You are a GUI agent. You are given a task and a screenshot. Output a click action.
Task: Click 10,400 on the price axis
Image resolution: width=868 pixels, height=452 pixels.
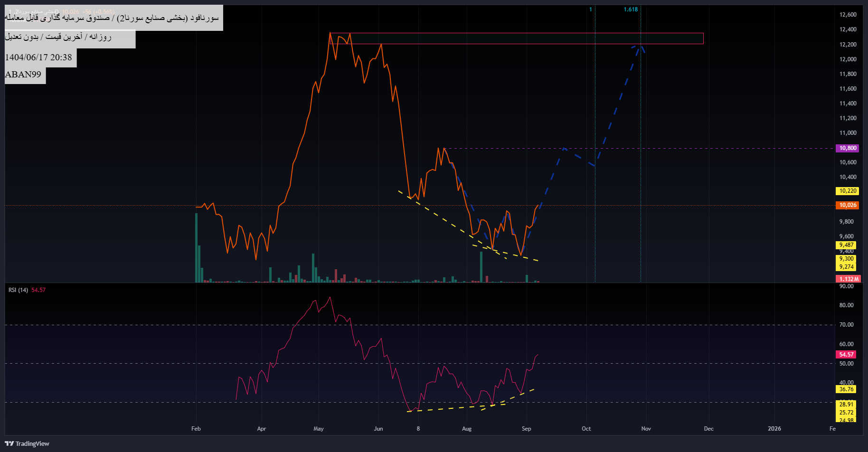[x=848, y=177]
